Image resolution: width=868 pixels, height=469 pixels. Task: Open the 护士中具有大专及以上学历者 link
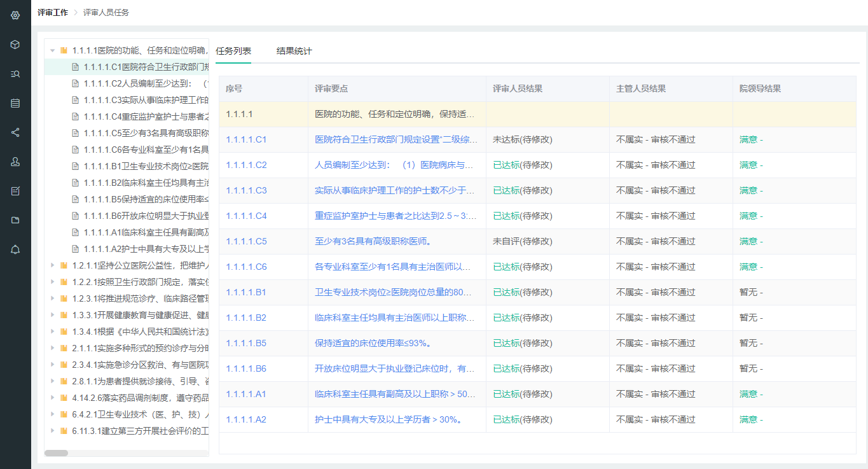pyautogui.click(x=388, y=419)
